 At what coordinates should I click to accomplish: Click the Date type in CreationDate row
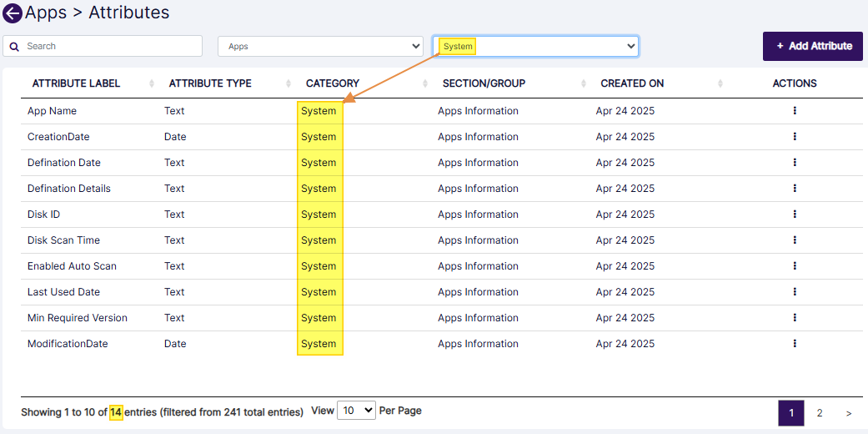point(175,136)
